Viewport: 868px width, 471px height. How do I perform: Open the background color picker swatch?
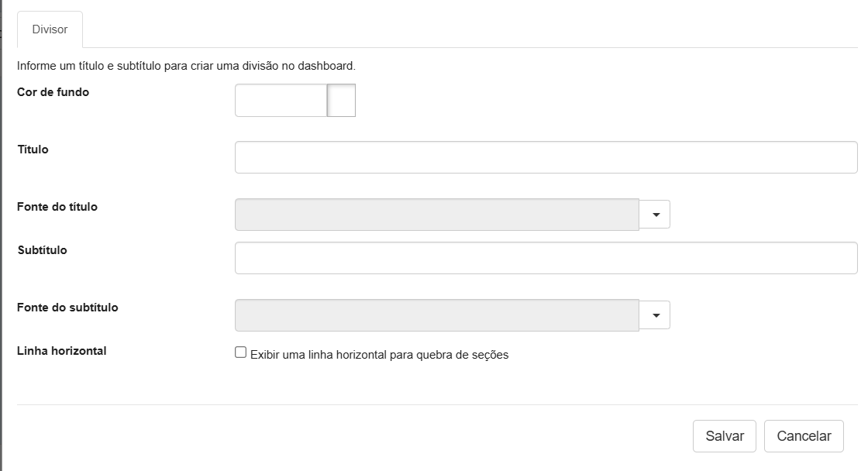(342, 101)
